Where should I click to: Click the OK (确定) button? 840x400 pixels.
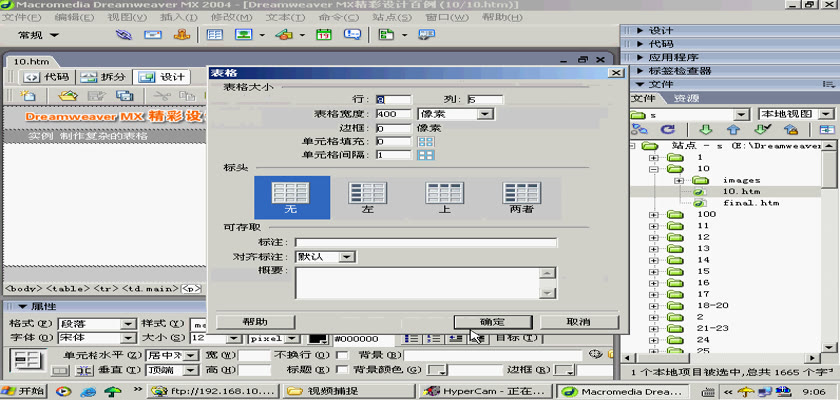(x=493, y=322)
